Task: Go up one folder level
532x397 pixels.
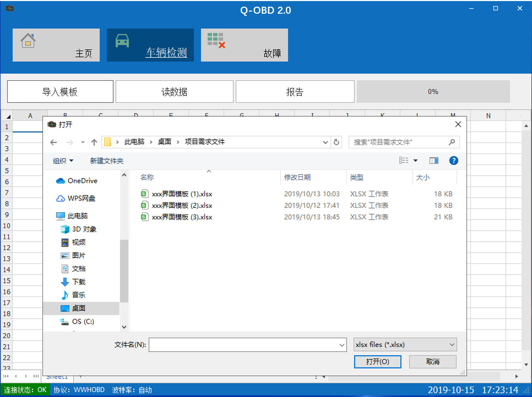Action: (94, 142)
